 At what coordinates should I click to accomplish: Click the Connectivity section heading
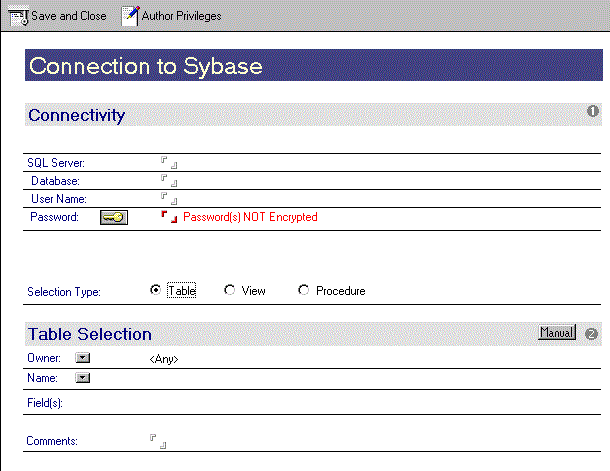(x=77, y=115)
